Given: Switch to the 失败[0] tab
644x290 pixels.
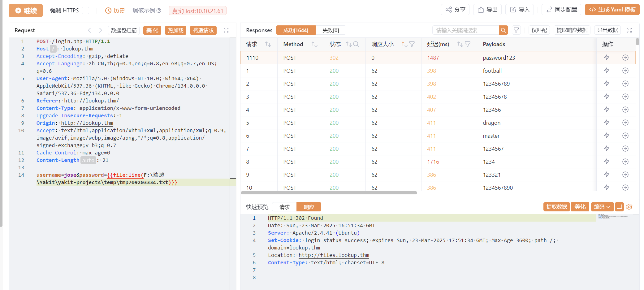Looking at the screenshot, I should [331, 30].
